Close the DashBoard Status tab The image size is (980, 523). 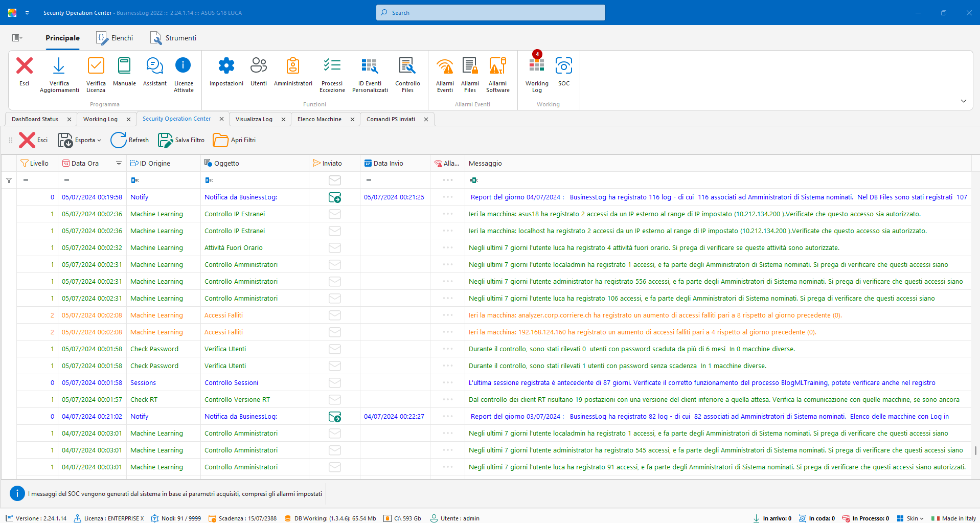pyautogui.click(x=69, y=119)
